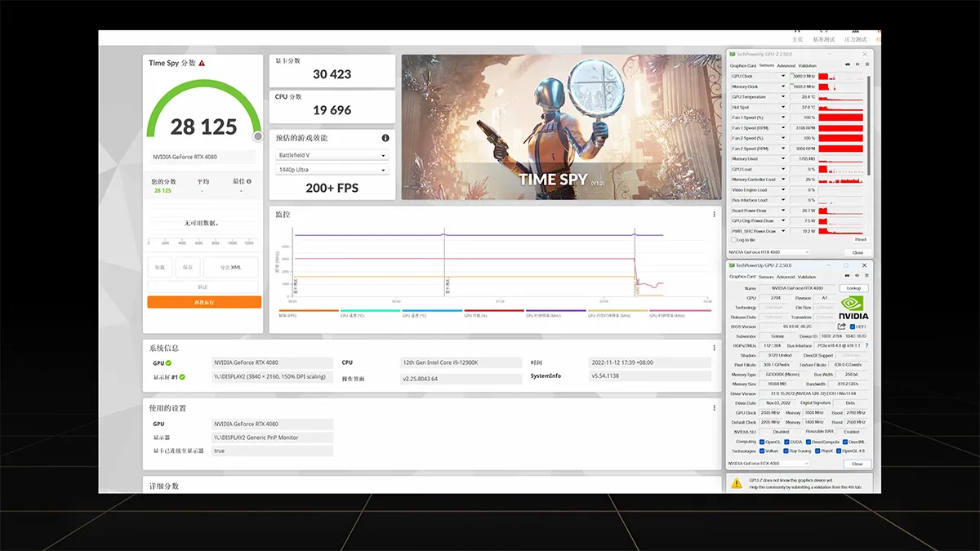Click the BIOS export share icon
This screenshot has height=551, width=980.
pyautogui.click(x=842, y=327)
